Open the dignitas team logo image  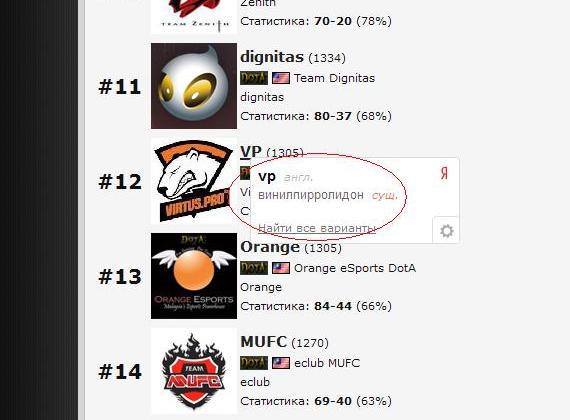point(194,86)
